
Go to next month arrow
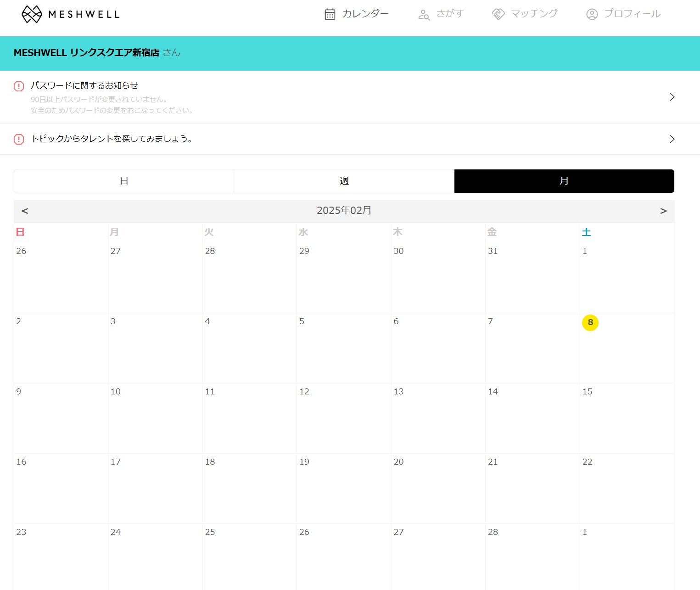coord(663,211)
